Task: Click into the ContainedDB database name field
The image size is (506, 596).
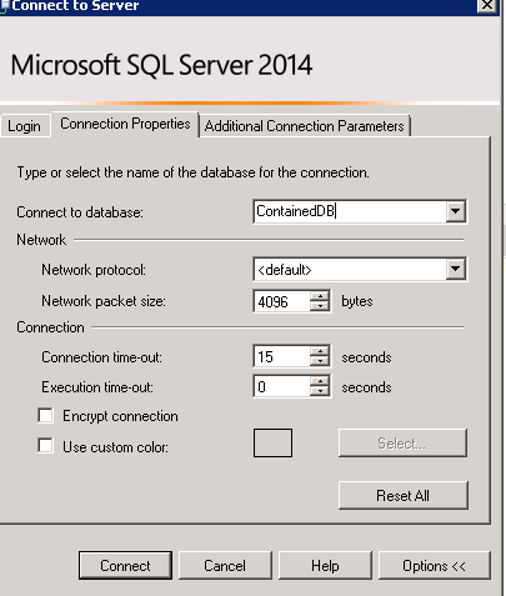Action: [x=350, y=211]
